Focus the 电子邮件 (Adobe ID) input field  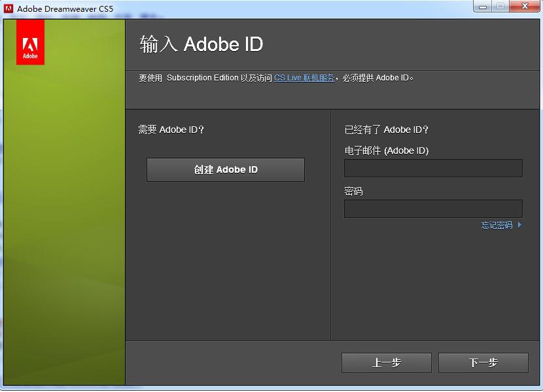pyautogui.click(x=433, y=168)
